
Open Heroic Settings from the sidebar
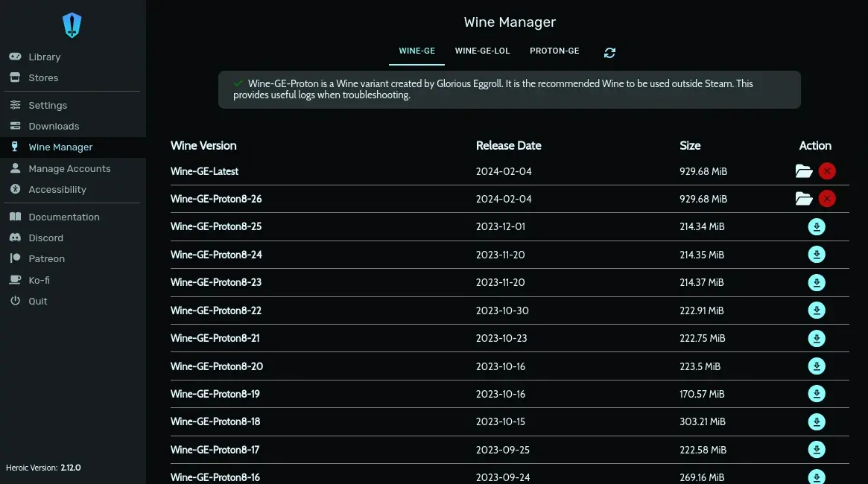click(x=47, y=105)
